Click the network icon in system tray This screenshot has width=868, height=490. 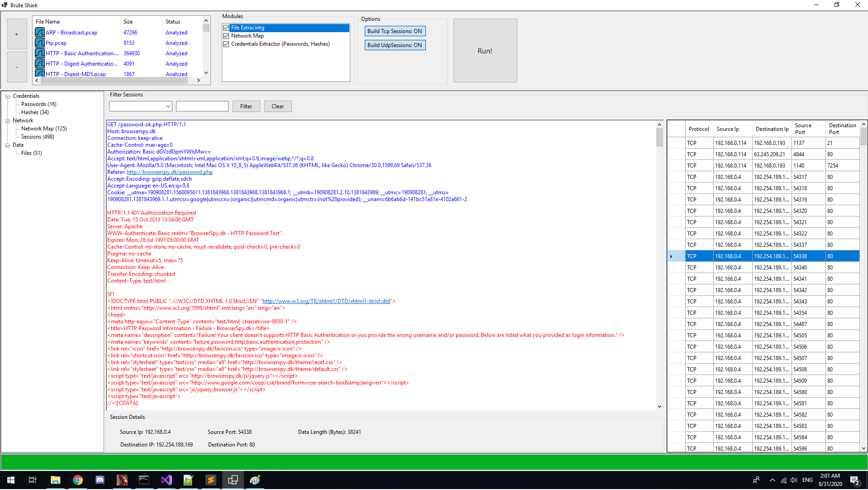[784, 480]
